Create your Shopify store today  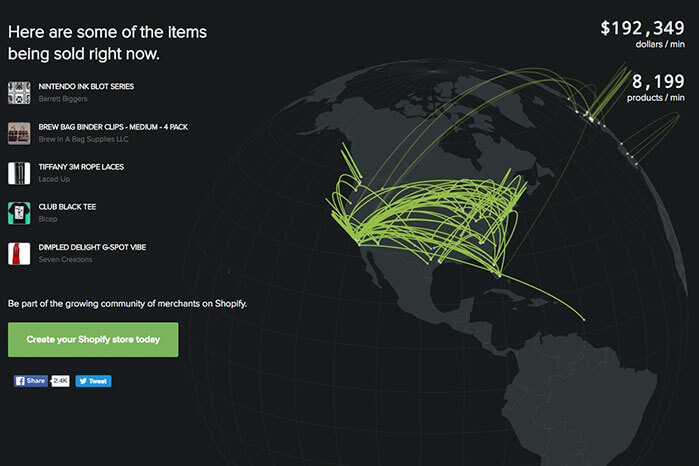(x=93, y=340)
